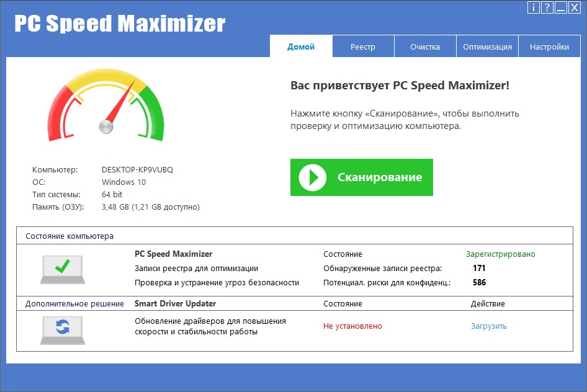This screenshot has height=392, width=587.
Task: Click Записи реестра для оптимизации text
Action: pos(196,268)
